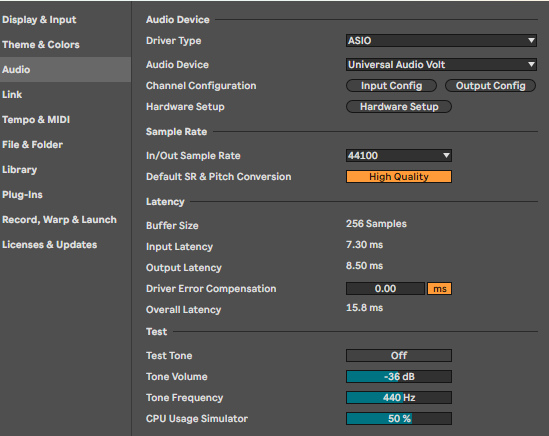Open the Library preferences tab
The height and width of the screenshot is (436, 549).
[x=65, y=169]
